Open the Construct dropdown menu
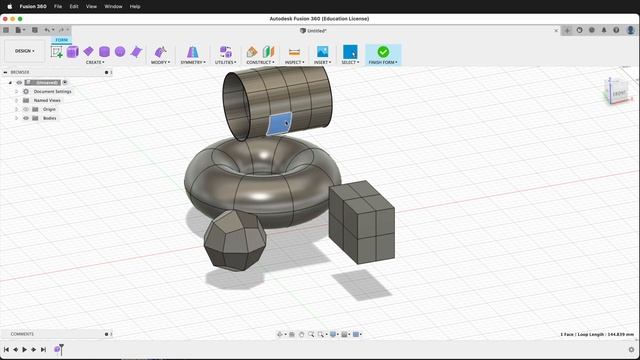640x360 pixels. click(260, 62)
